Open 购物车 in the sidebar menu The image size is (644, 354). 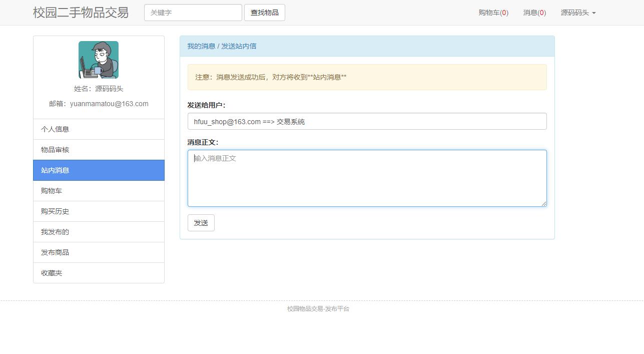coord(99,191)
